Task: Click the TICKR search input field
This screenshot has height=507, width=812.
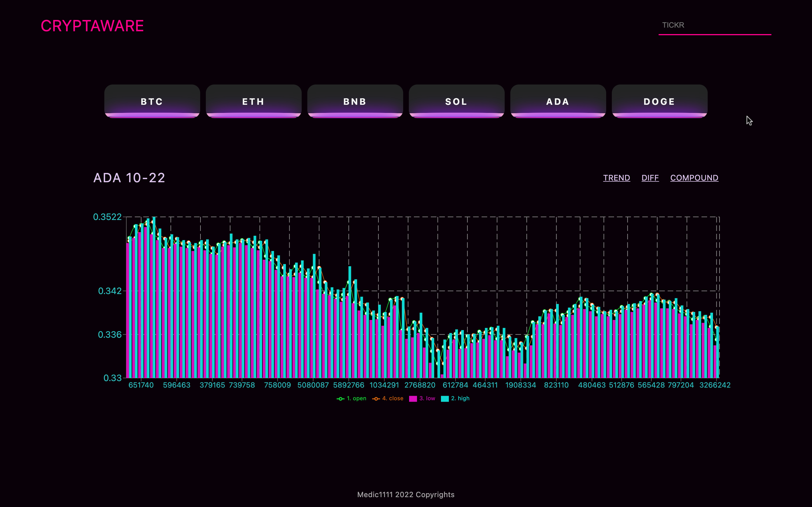Action: [714, 25]
